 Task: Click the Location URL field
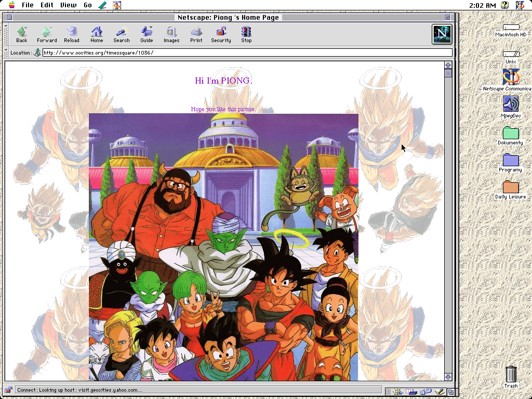click(247, 52)
